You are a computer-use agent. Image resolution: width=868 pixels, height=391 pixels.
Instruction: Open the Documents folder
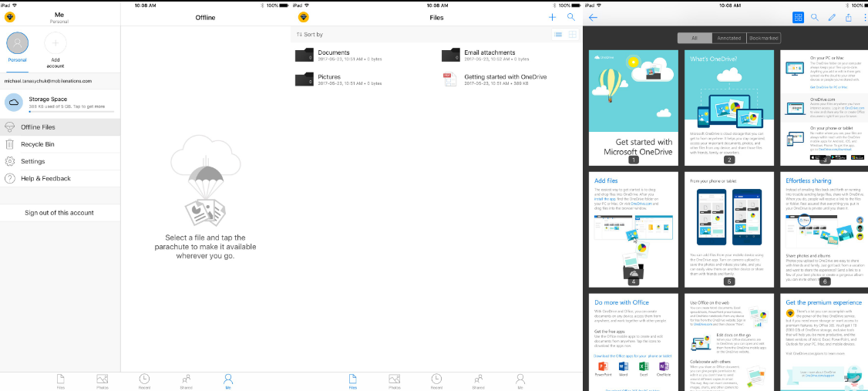pos(338,56)
